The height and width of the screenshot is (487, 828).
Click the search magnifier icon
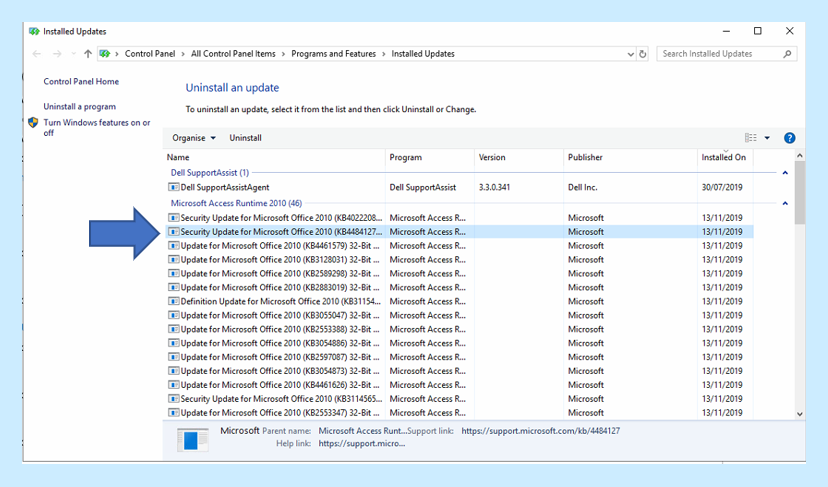[x=787, y=54]
